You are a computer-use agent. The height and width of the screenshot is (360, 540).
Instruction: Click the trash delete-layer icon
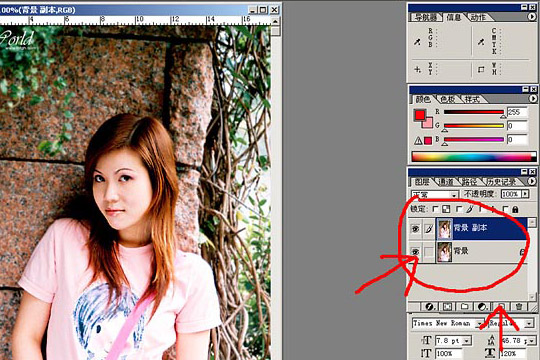click(519, 306)
